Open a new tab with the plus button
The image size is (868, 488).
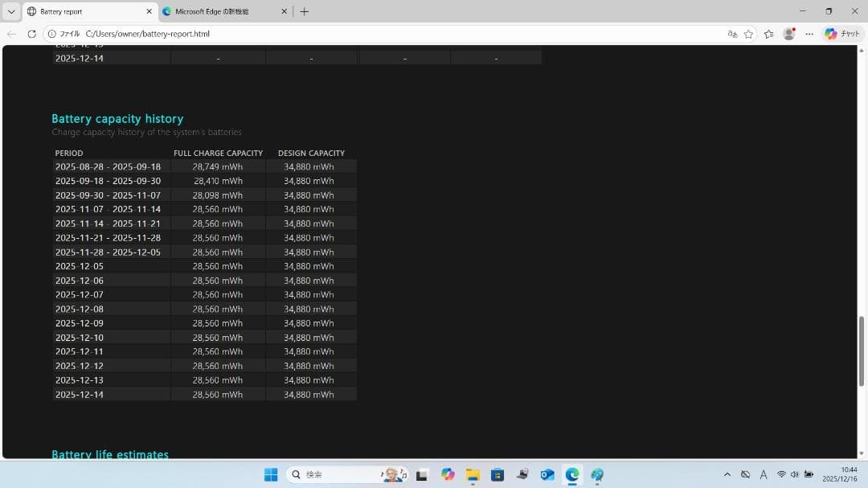point(304,11)
